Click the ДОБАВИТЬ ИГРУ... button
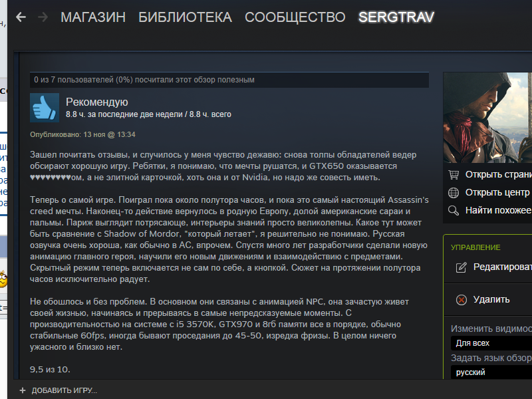 pyautogui.click(x=64, y=390)
